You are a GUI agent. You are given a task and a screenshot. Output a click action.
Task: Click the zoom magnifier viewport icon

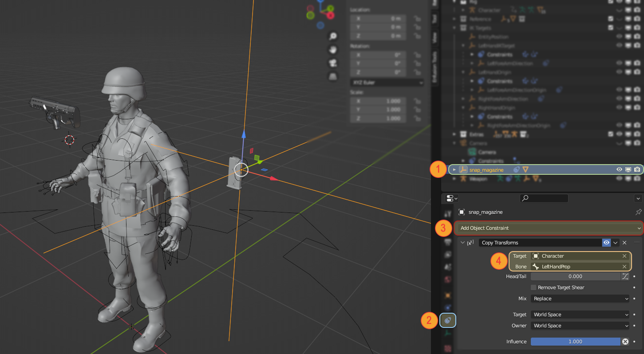[333, 36]
